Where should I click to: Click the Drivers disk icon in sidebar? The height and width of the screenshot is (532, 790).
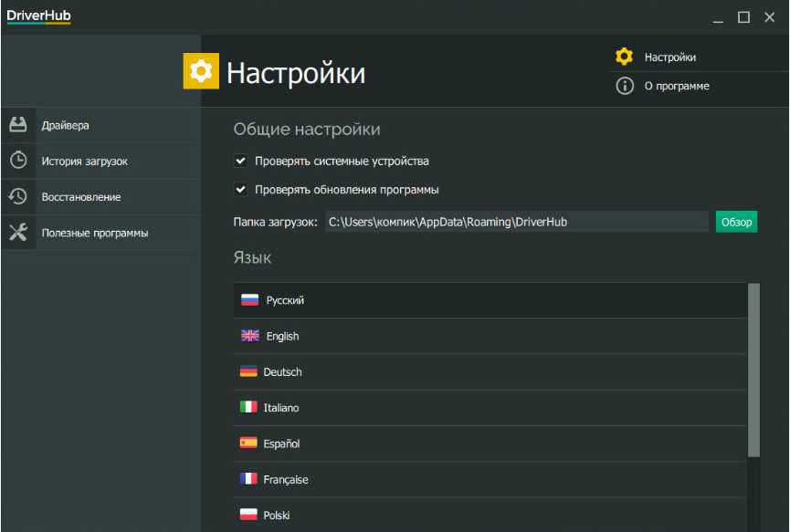18,125
